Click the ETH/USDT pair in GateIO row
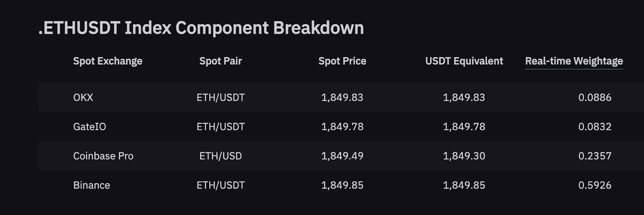Viewport: 644px width, 215px height. coord(221,127)
